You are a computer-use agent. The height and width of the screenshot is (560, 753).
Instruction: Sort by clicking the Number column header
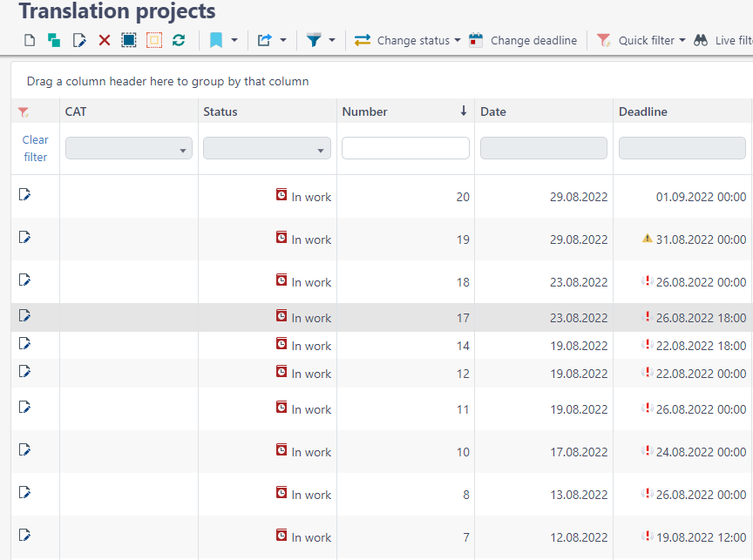364,111
